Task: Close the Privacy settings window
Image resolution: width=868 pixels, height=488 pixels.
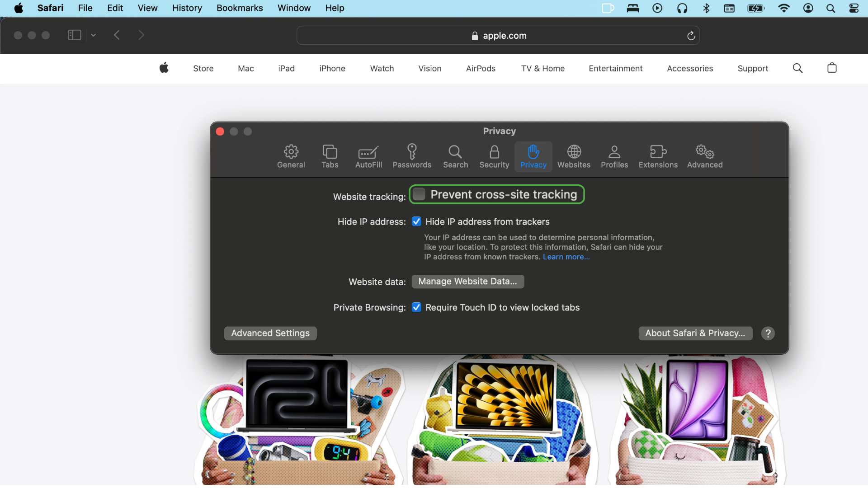Action: (x=220, y=131)
